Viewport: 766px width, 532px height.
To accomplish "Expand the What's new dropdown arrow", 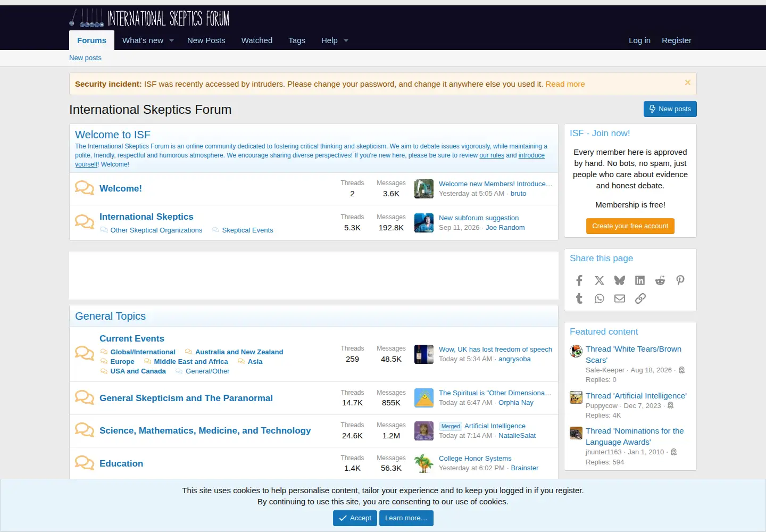I will (171, 40).
